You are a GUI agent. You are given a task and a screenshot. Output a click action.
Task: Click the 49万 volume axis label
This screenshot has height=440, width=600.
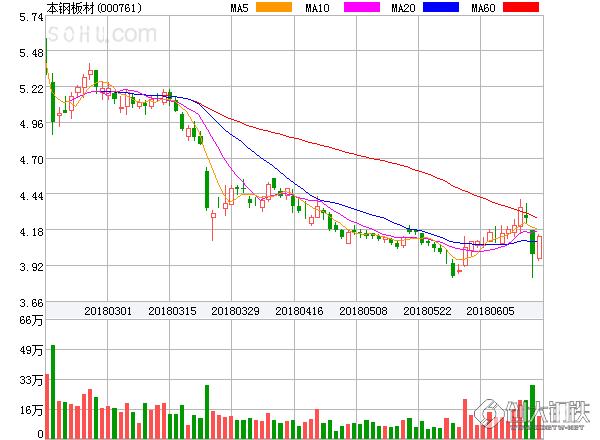[31, 350]
